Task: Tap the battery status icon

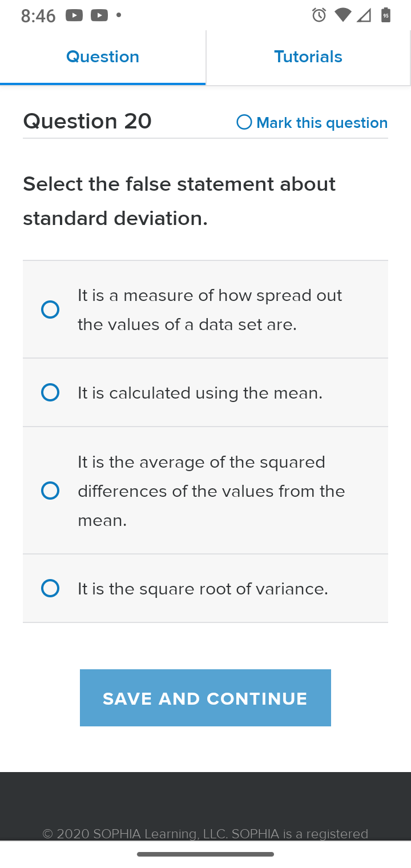Action: pos(386,15)
